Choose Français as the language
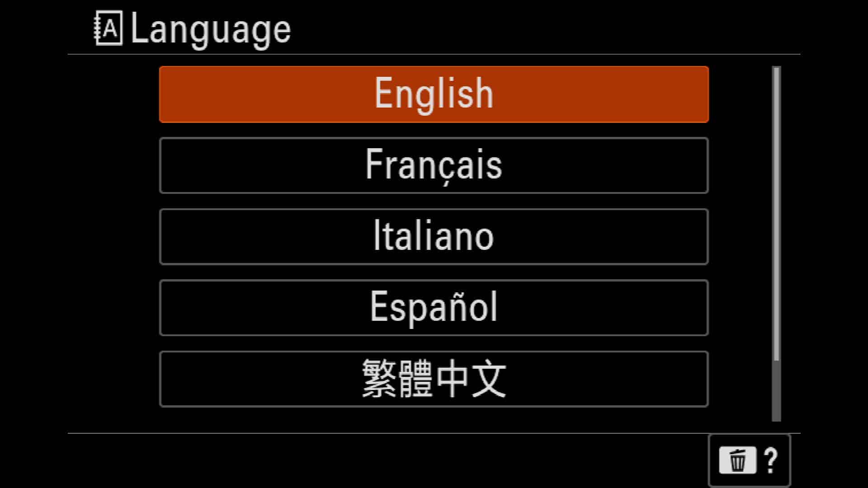The height and width of the screenshot is (488, 868). tap(434, 165)
